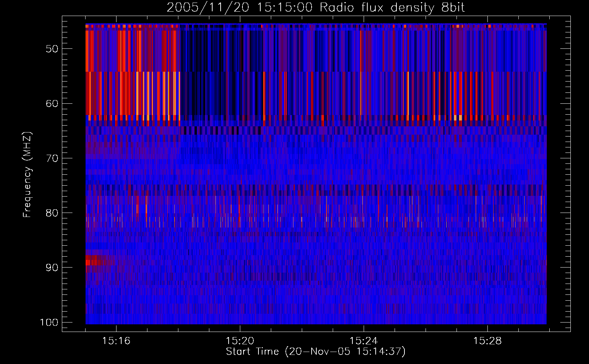Viewport: 589px width, 364px height.
Task: Select the 15:24 time tick label
Action: [364, 341]
